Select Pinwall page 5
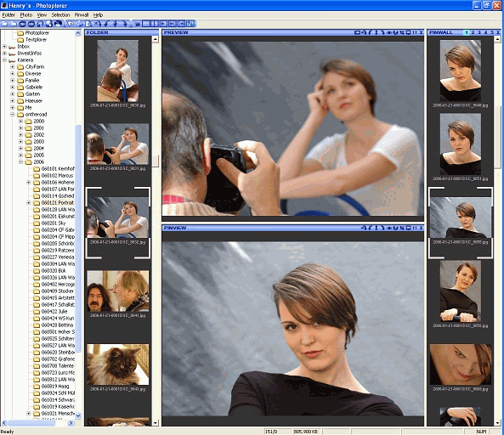 click(x=492, y=32)
